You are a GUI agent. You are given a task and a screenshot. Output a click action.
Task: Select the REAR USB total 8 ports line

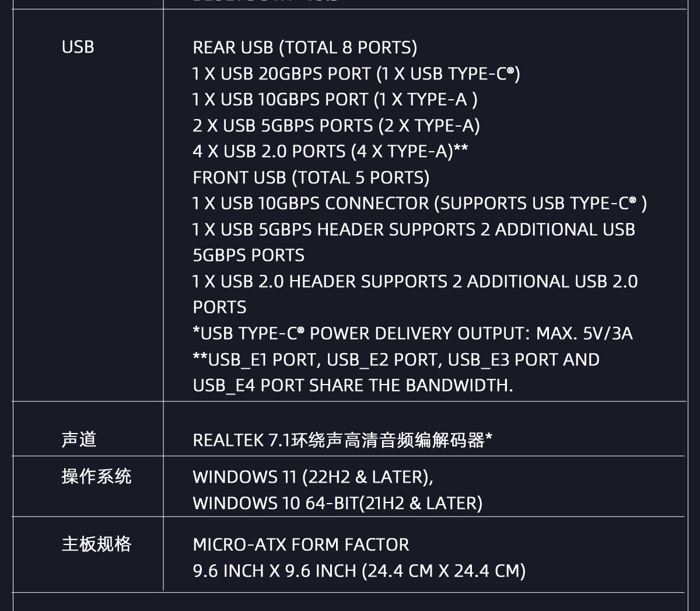[x=304, y=47]
